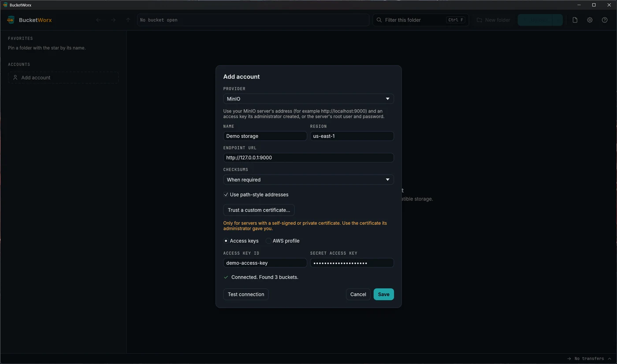
Task: Click the Region field showing us-east-1
Action: [352, 136]
